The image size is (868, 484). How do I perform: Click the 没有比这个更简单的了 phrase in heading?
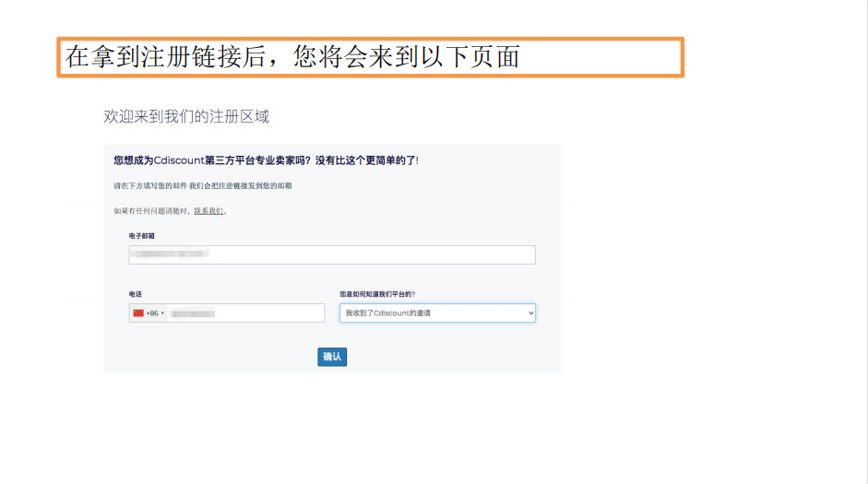pos(367,160)
